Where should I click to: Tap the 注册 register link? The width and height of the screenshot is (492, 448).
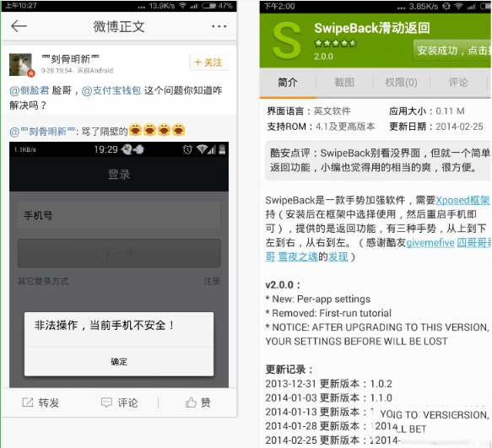coord(212,281)
